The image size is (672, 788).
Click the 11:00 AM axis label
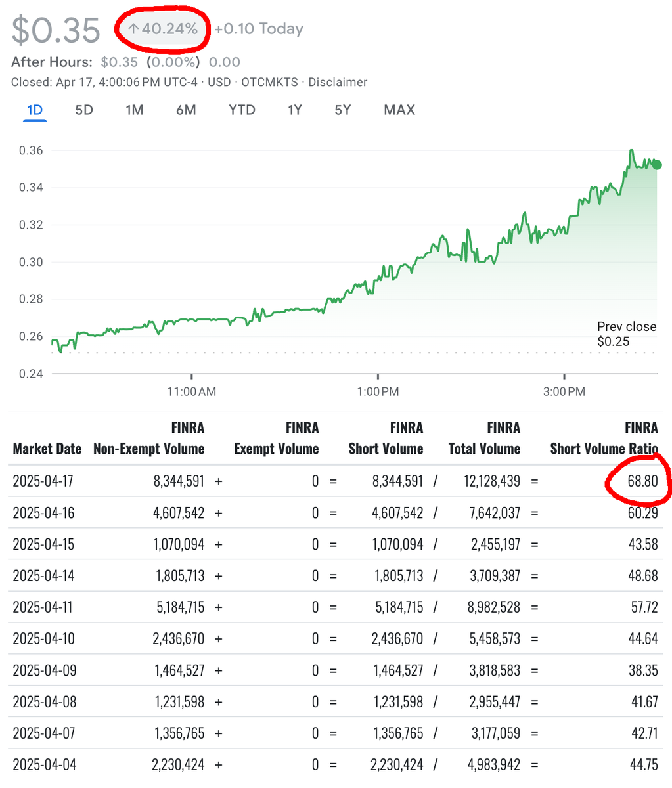[191, 392]
